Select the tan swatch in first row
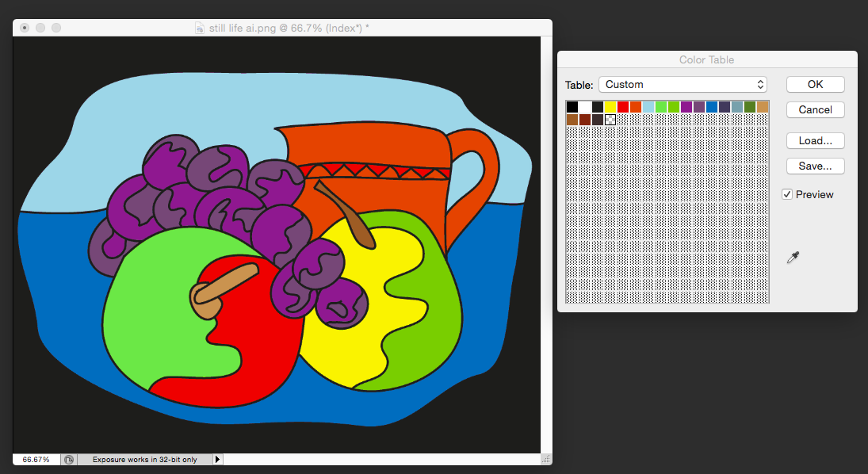Image resolution: width=868 pixels, height=474 pixels. click(x=763, y=107)
